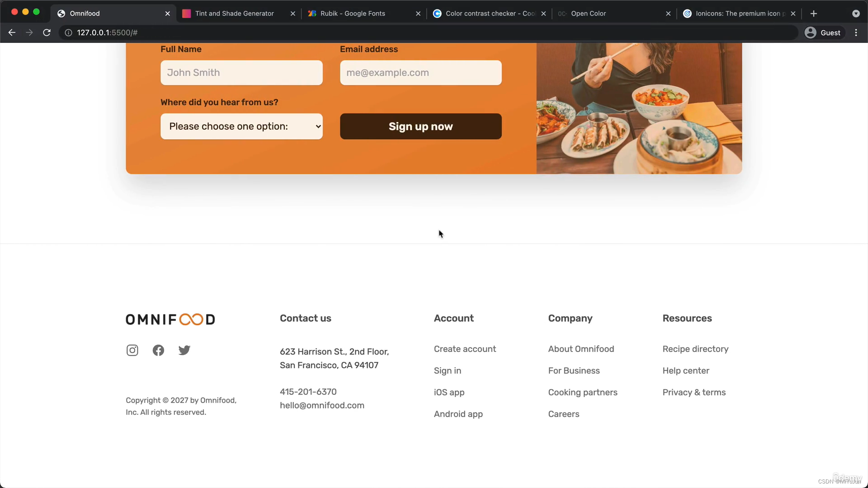Reload the current page
The width and height of the screenshot is (868, 488).
click(47, 33)
